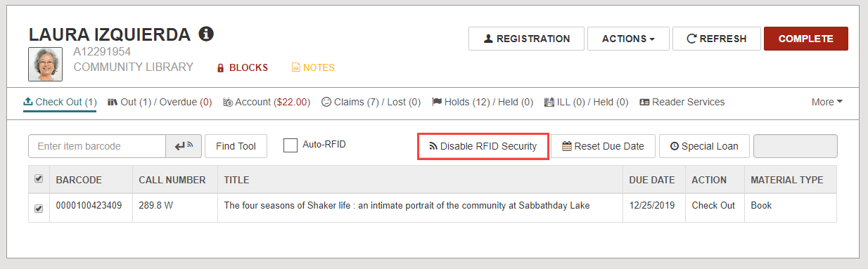Click the patron info icon beside name
This screenshot has height=269, width=868.
point(206,34)
